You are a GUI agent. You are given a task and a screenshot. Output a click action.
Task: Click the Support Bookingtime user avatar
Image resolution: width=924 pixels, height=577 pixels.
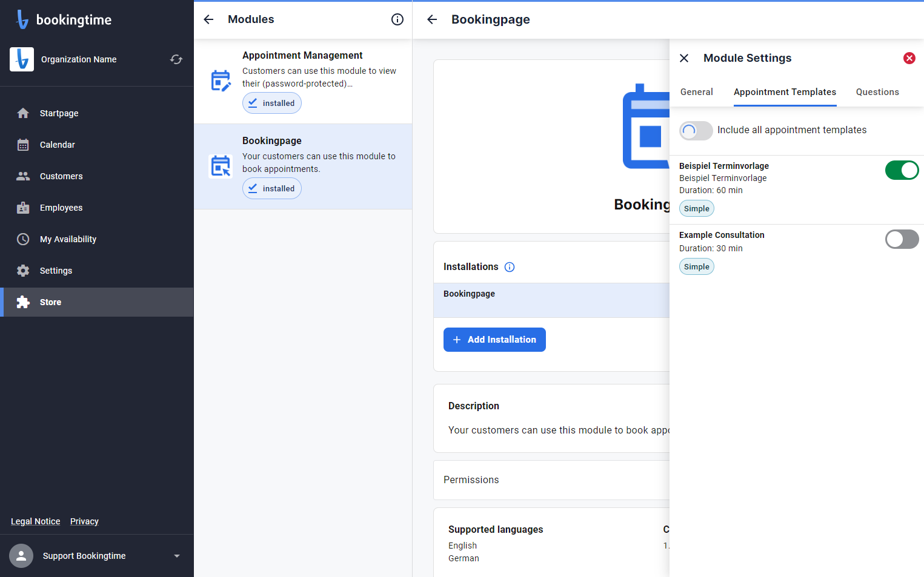pos(21,556)
